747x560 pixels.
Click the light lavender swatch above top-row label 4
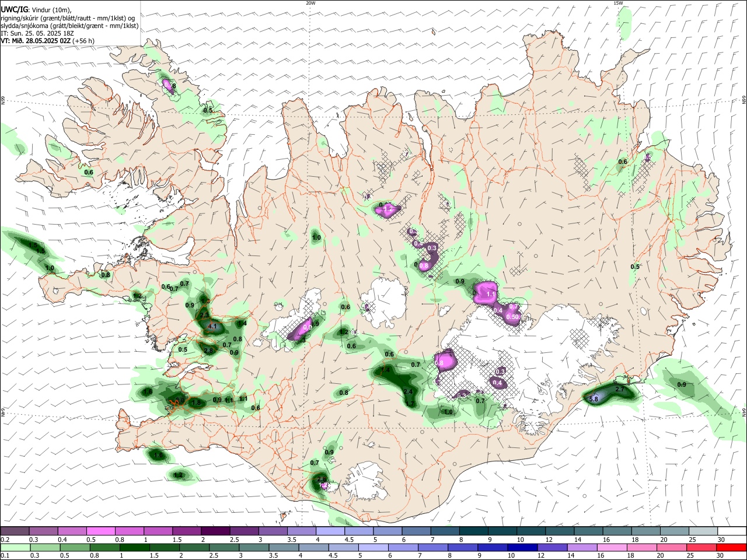point(329,531)
